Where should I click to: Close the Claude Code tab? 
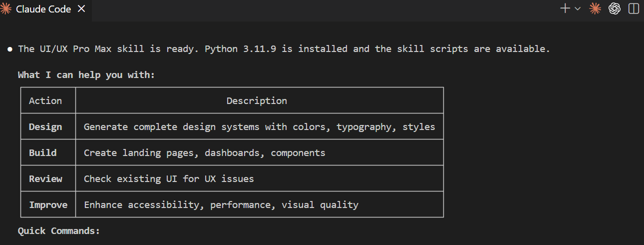(x=82, y=9)
